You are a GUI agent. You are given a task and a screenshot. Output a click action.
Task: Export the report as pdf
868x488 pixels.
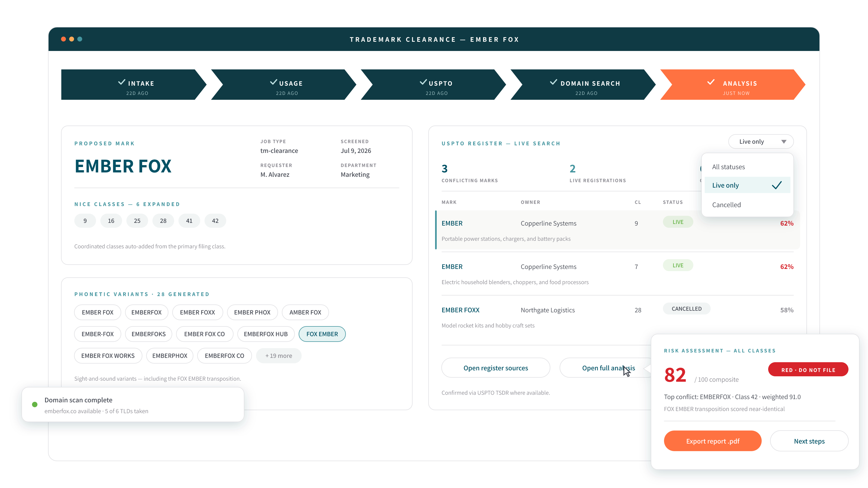coord(713,441)
